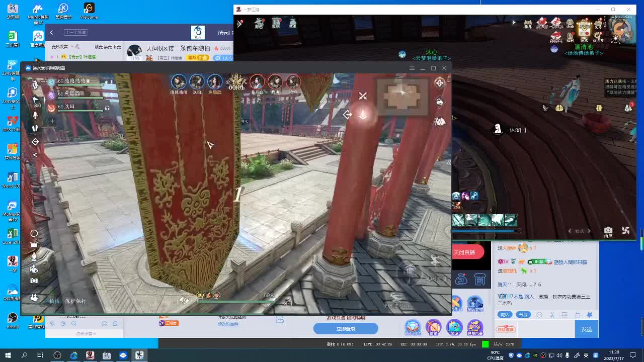Click the camera icon in emulator left sidebar
Image resolution: width=644 pixels, height=362 pixels.
click(x=34, y=281)
